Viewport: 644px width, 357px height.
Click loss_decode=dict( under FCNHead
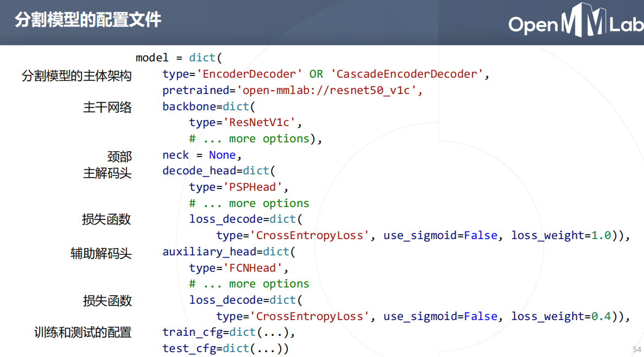pyautogui.click(x=245, y=300)
